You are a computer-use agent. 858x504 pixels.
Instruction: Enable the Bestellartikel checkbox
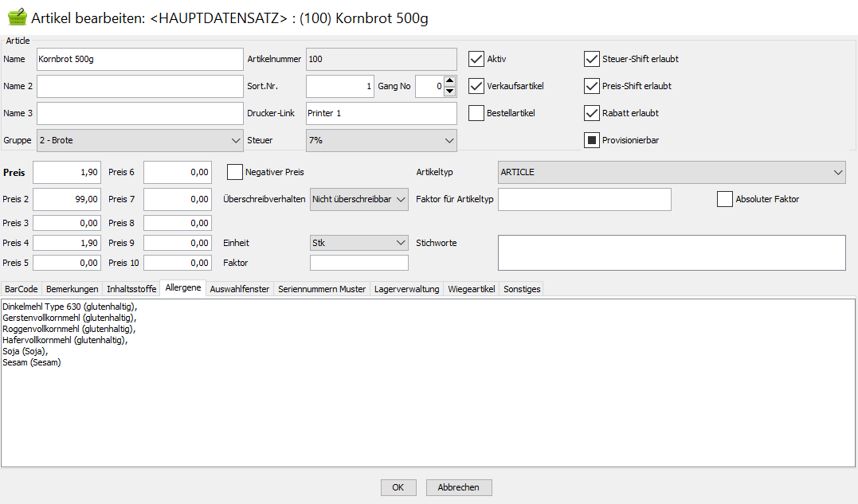click(x=476, y=113)
